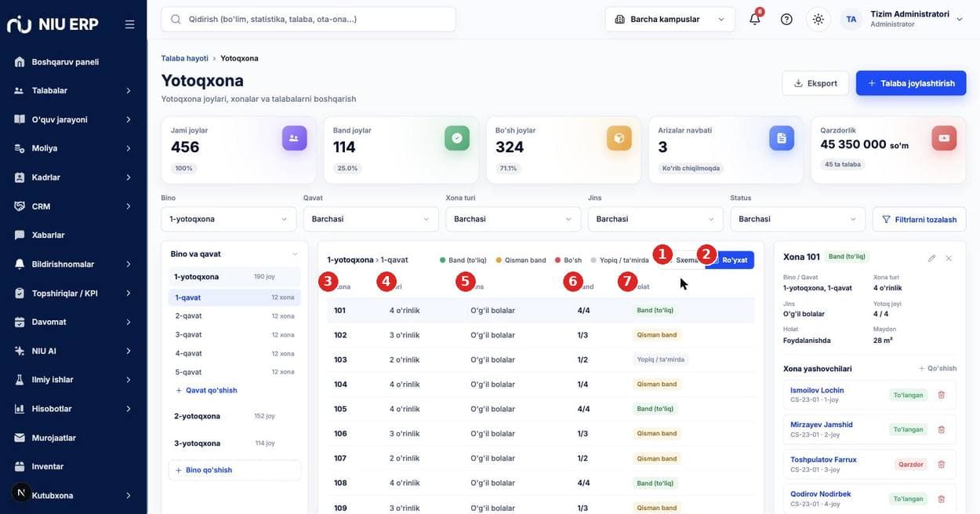Click the NIU ERP logo

click(53, 24)
